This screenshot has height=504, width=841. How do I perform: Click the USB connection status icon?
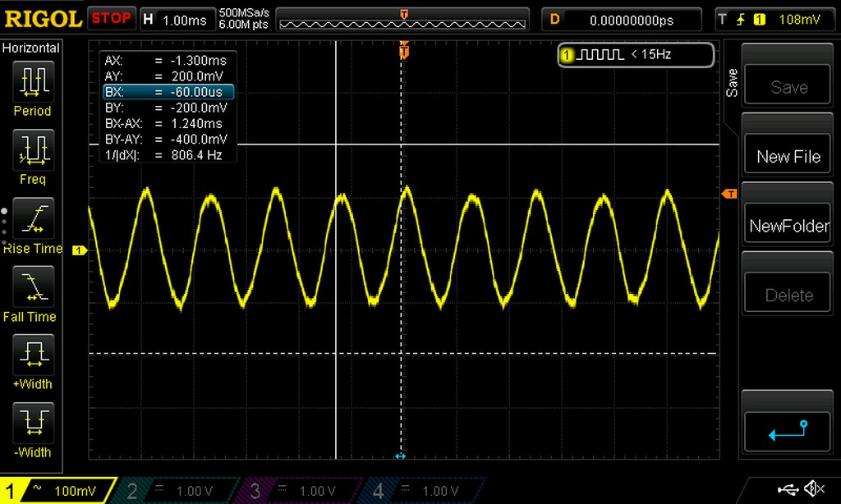point(788,489)
